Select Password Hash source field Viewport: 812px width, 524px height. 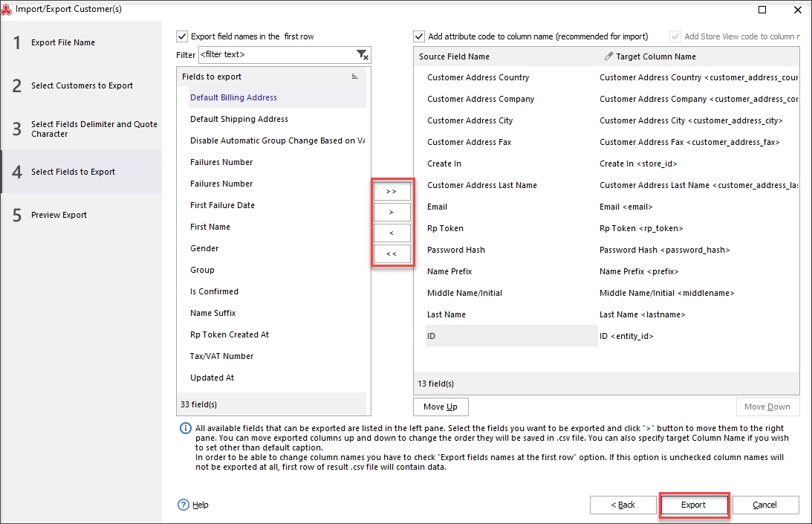[512, 250]
